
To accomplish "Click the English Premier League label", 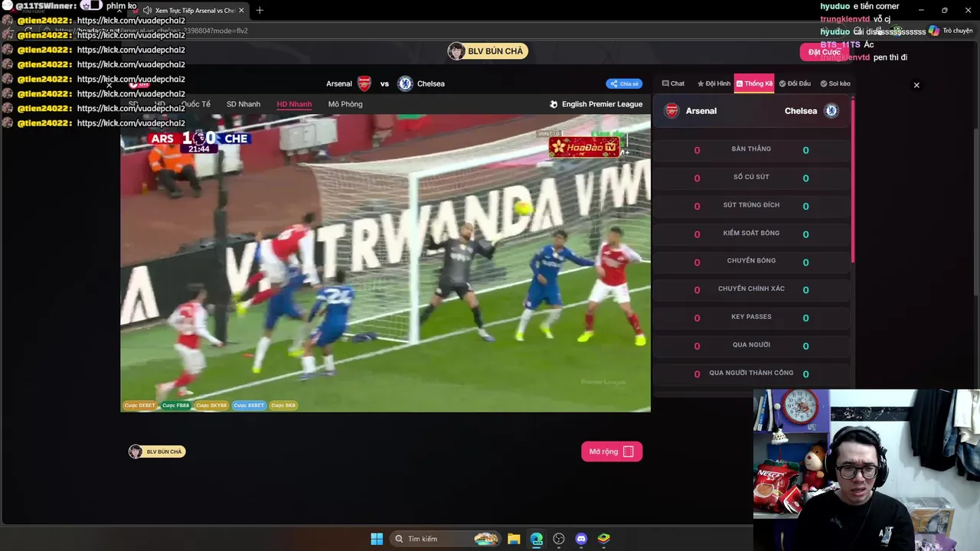I will click(602, 104).
